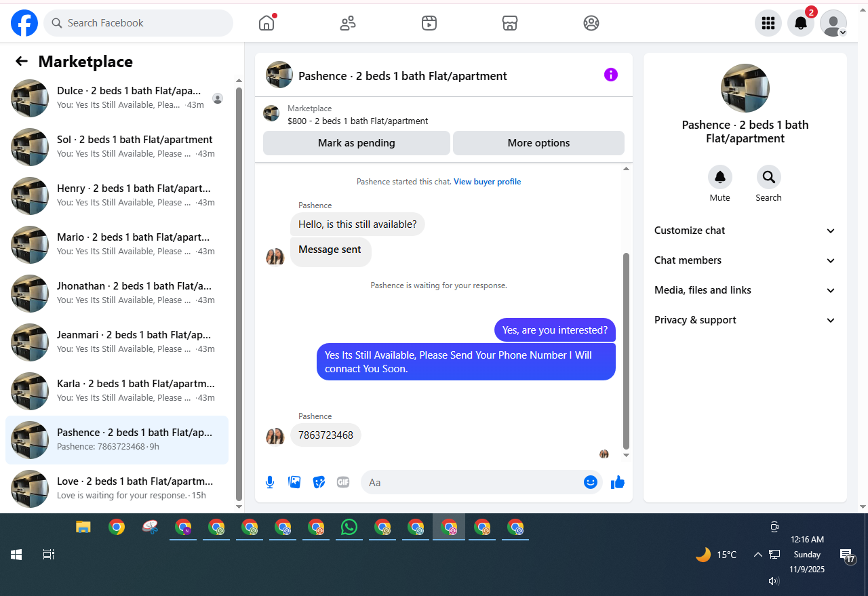The width and height of the screenshot is (868, 596).
Task: Open the Love conversation
Action: point(117,489)
